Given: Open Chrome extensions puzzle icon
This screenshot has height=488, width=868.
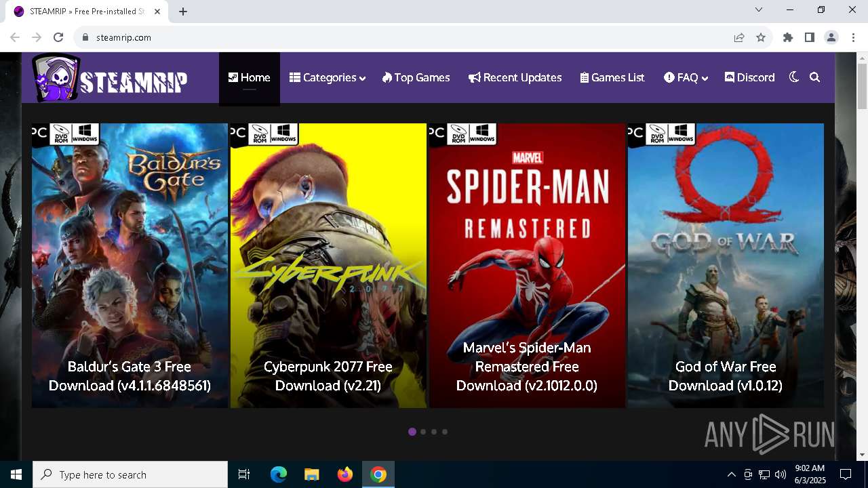Looking at the screenshot, I should pos(788,37).
